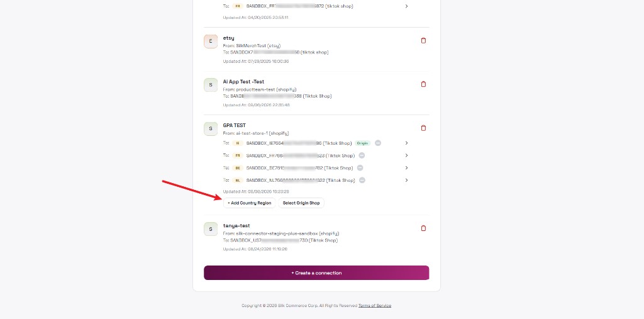Remove the FR shop under GPA TEST
Image resolution: width=644 pixels, height=319 pixels.
tap(362, 155)
